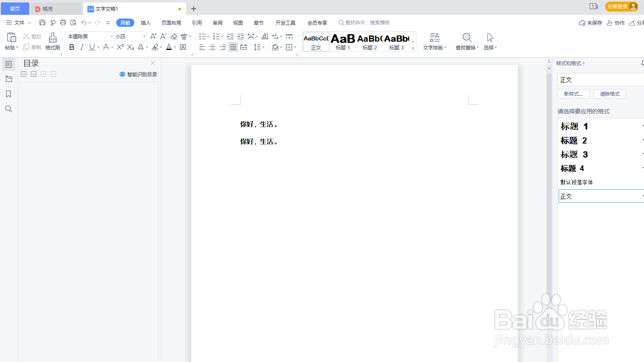The image size is (644, 362).
Task: Click the Undo arrow icon
Action: pos(84,23)
